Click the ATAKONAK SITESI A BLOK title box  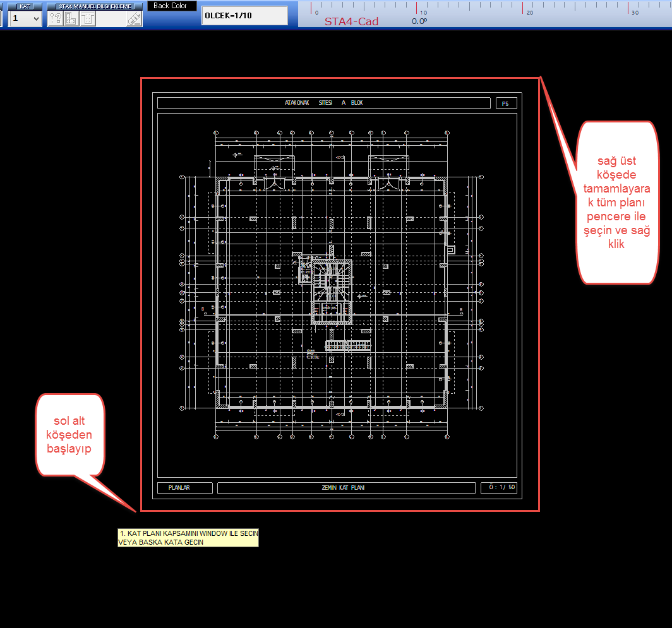[323, 103]
